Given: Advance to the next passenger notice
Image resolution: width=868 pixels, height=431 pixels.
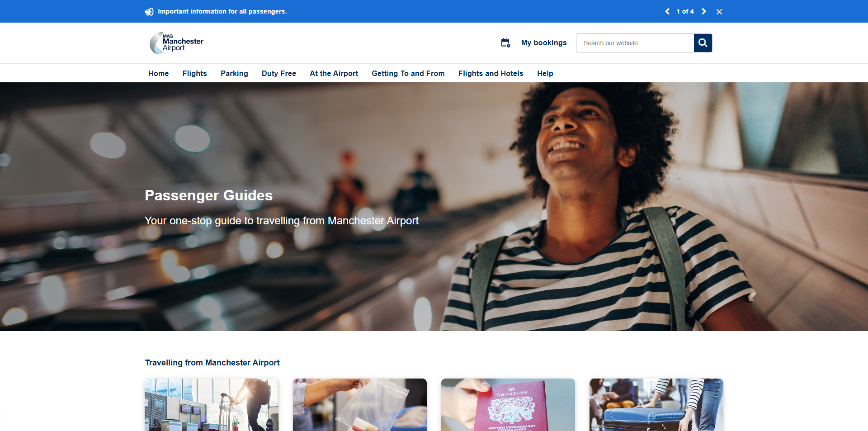Looking at the screenshot, I should pyautogui.click(x=704, y=11).
